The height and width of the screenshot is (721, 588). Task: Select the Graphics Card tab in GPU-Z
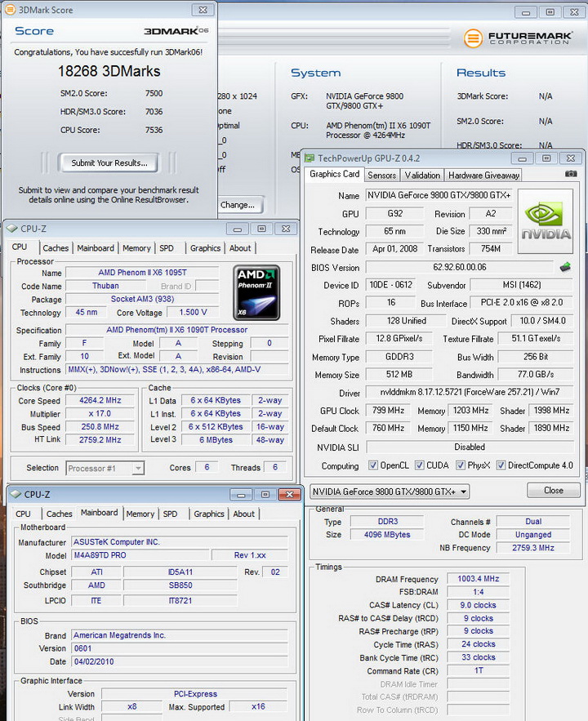coord(334,174)
